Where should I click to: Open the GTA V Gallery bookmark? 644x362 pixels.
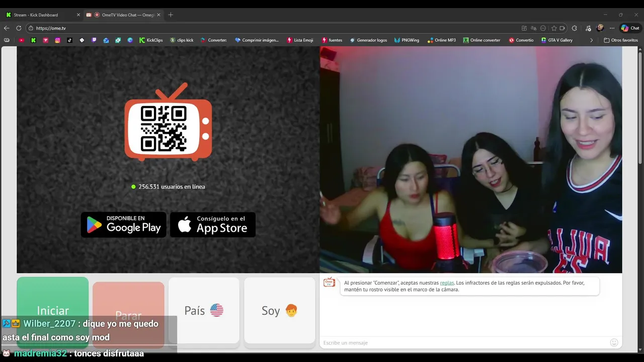[556, 40]
